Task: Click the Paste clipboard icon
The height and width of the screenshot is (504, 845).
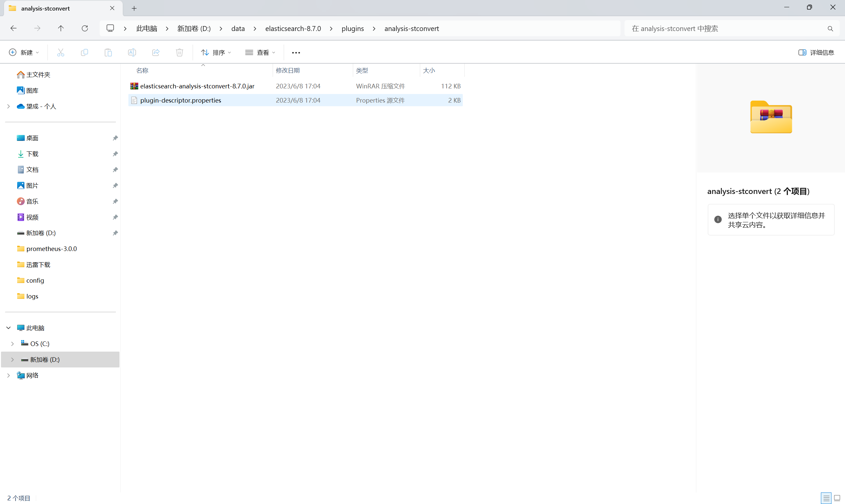Action: point(108,52)
